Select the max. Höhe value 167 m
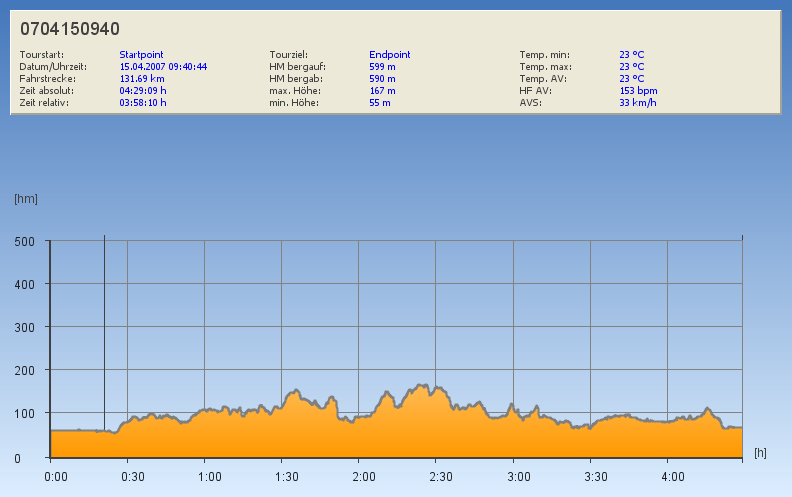The width and height of the screenshot is (792, 497). click(382, 91)
